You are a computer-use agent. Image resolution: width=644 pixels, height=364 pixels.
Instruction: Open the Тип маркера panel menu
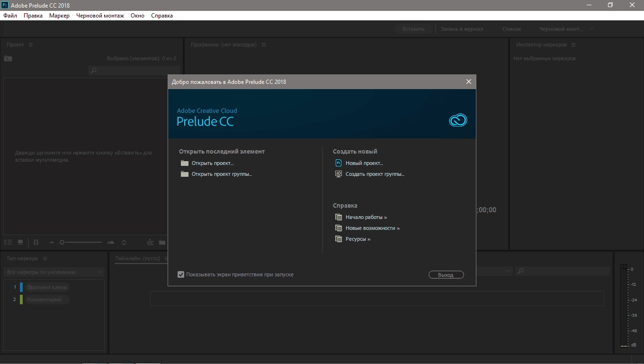click(45, 258)
